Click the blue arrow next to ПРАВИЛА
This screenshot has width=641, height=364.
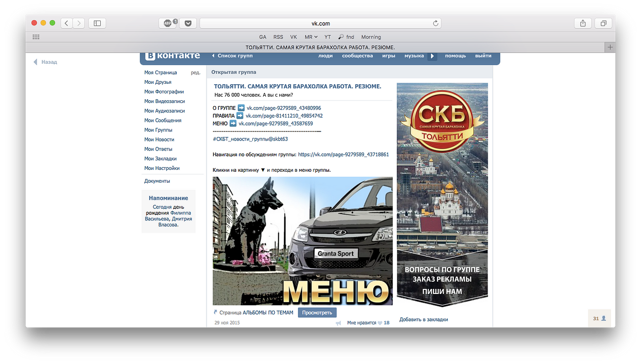point(240,116)
